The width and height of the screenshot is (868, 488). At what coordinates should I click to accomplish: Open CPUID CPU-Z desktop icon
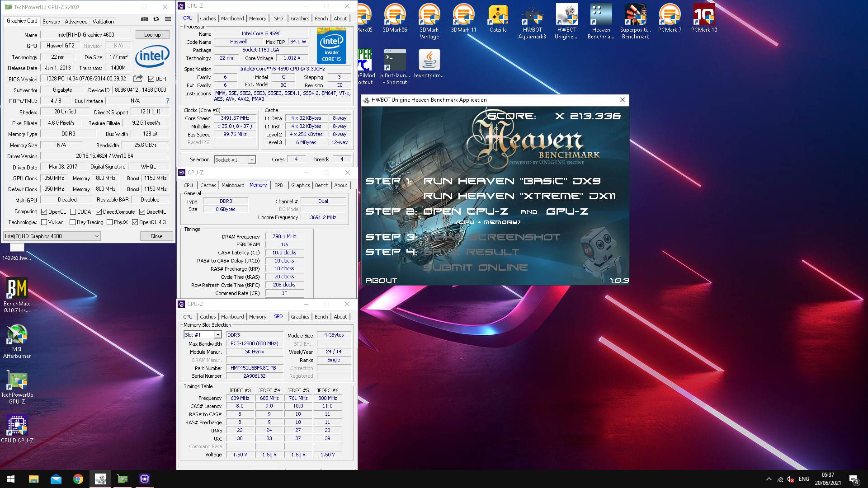coord(17,429)
